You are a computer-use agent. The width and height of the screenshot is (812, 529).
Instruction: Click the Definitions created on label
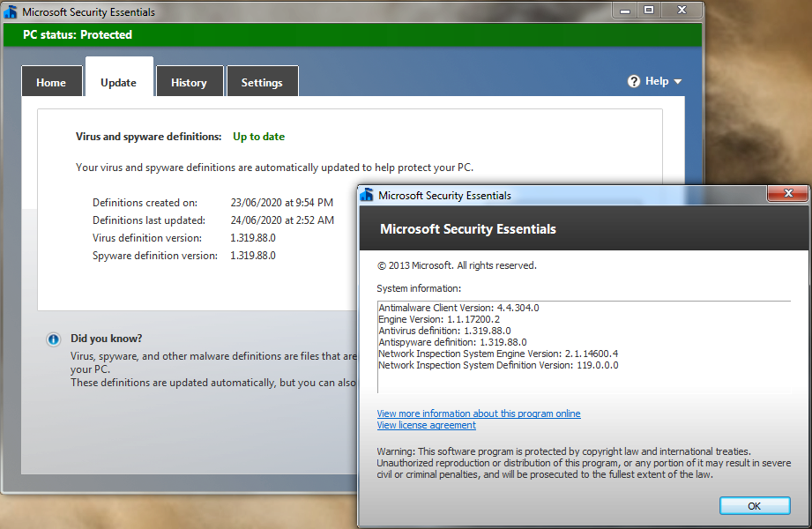coord(145,203)
